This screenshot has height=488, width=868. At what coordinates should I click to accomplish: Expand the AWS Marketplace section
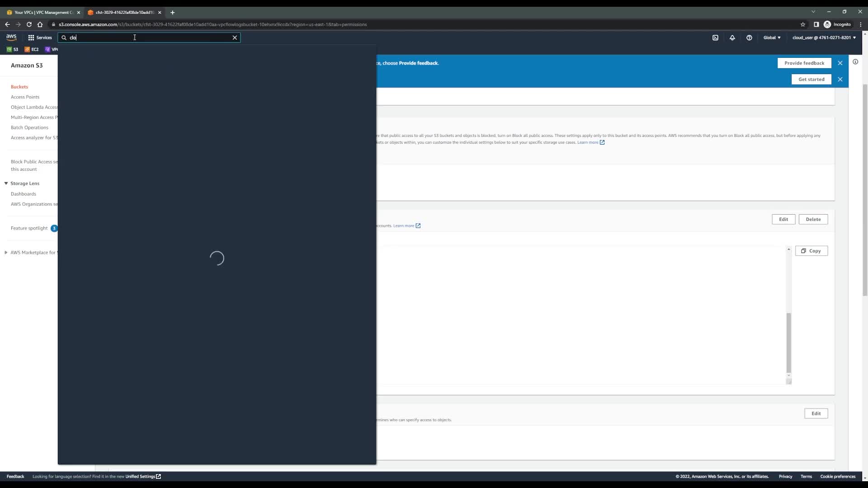tap(6, 253)
